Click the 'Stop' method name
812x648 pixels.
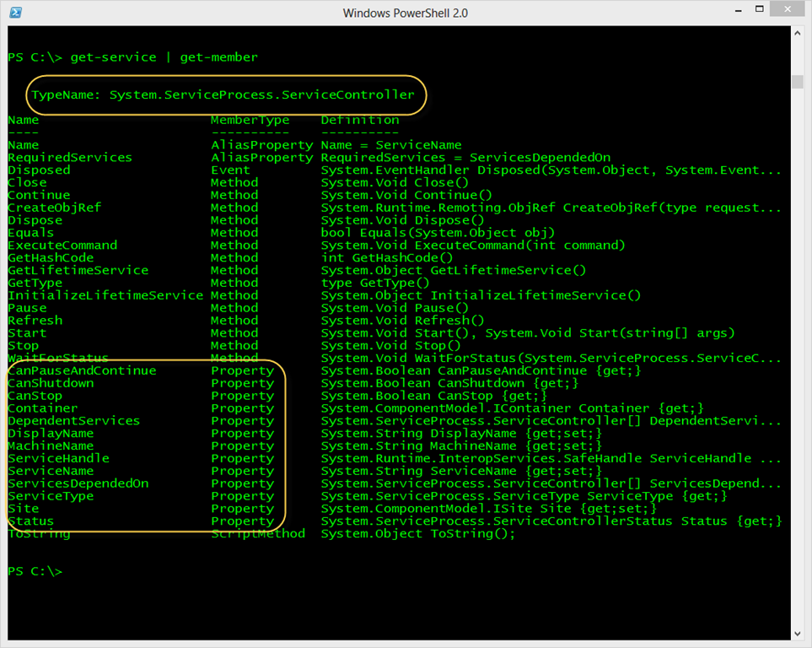click(x=24, y=346)
